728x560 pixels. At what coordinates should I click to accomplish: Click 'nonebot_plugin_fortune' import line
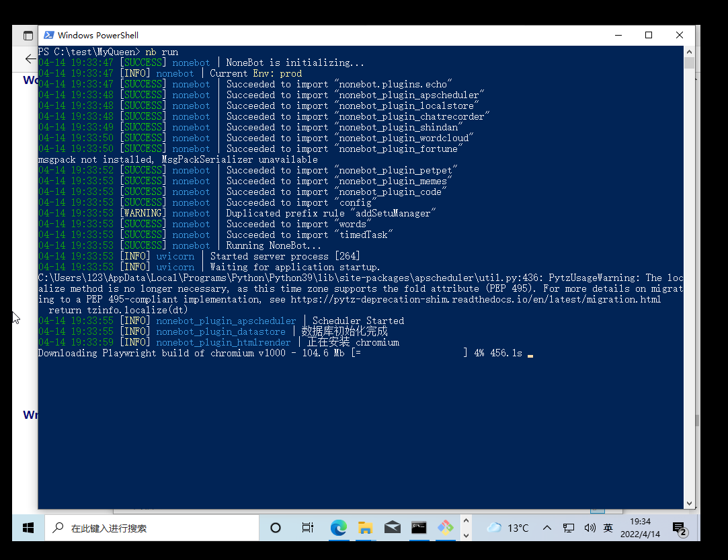(250, 149)
